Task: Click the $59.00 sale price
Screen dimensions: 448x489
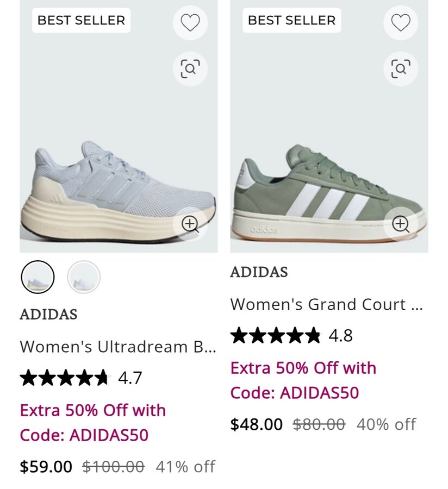Action: click(46, 467)
